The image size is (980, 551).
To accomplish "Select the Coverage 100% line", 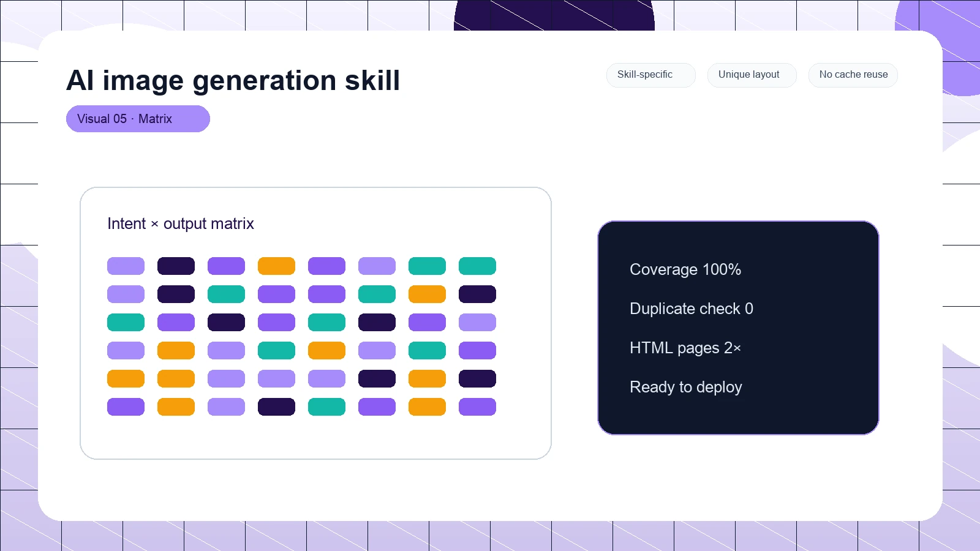I will pyautogui.click(x=685, y=269).
